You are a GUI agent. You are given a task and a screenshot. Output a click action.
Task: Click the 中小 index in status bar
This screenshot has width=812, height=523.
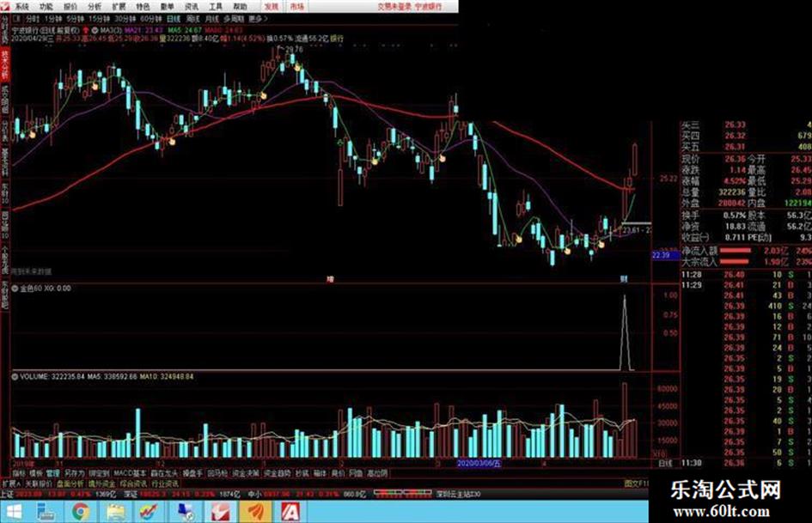pos(254,495)
